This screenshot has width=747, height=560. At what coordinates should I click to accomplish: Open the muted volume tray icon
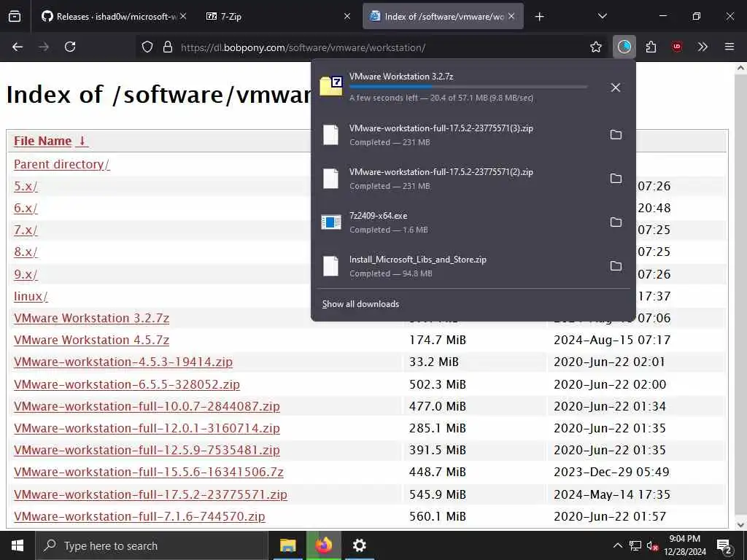coord(653,545)
